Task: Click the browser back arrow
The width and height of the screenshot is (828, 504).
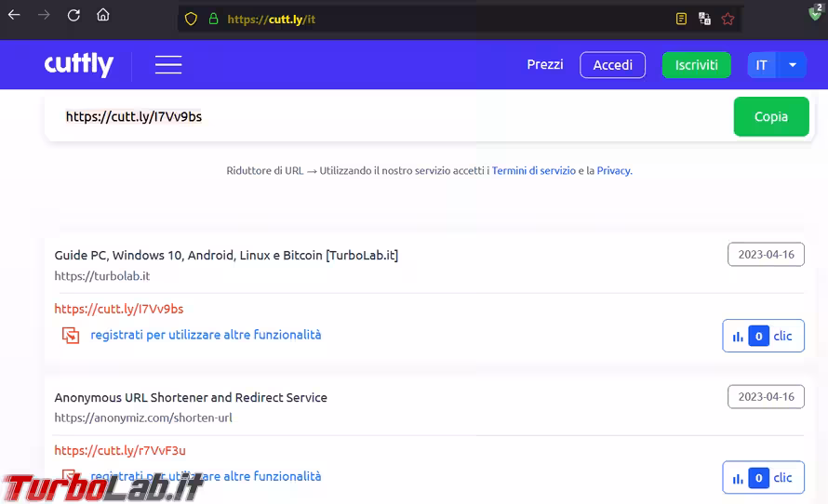Action: tap(15, 16)
